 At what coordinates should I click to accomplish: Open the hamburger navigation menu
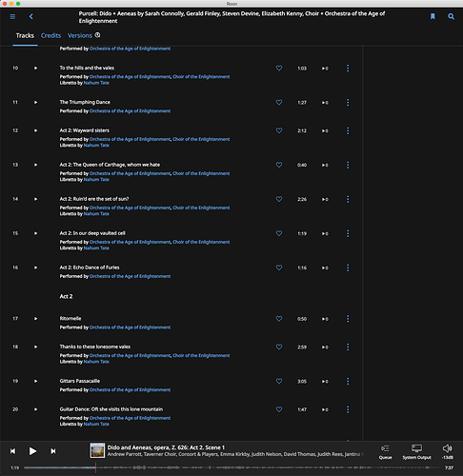12,16
